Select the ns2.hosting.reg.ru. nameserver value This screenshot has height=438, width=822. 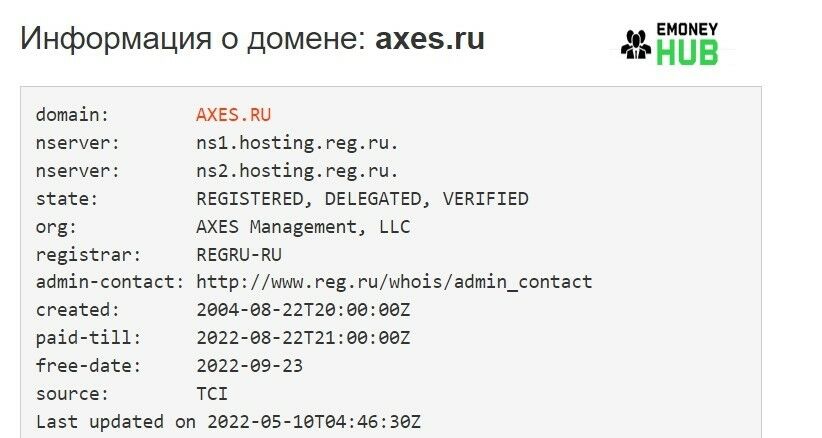(x=297, y=171)
